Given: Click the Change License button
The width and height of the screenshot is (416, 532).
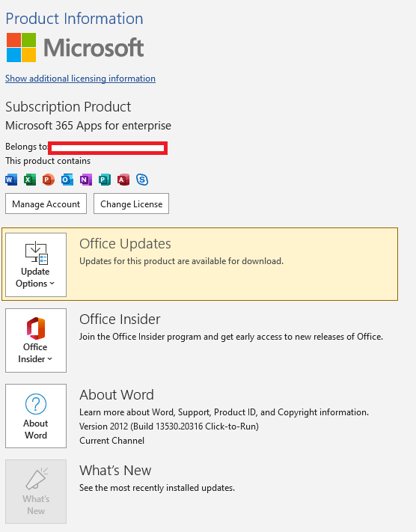Looking at the screenshot, I should 132,204.
